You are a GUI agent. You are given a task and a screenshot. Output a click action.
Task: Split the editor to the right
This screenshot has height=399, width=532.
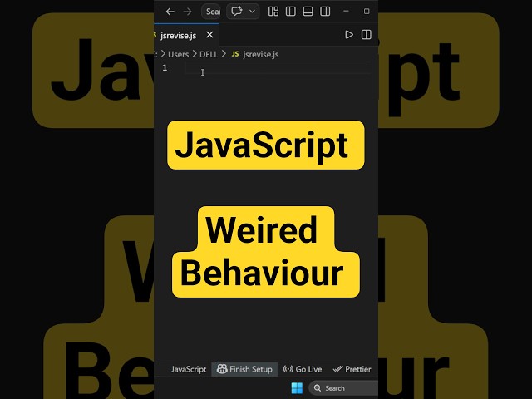(367, 35)
